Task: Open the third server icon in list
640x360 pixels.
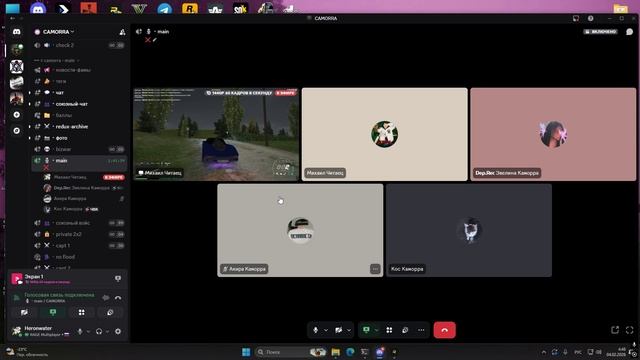Action: point(17,82)
